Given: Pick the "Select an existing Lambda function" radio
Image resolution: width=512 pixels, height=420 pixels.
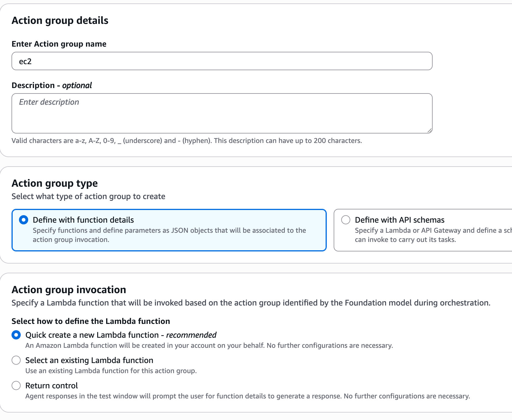Looking at the screenshot, I should tap(16, 360).
